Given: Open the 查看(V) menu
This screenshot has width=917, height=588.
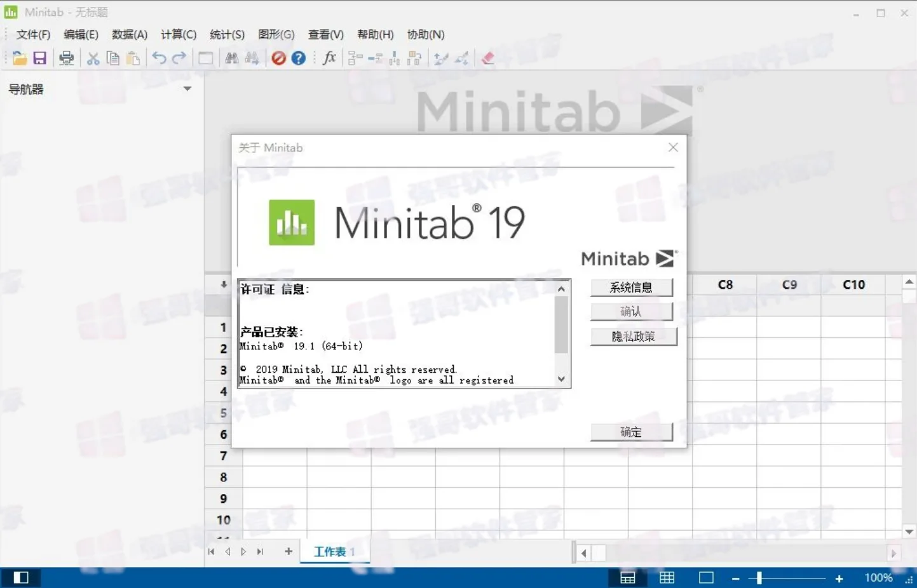Looking at the screenshot, I should click(x=326, y=34).
